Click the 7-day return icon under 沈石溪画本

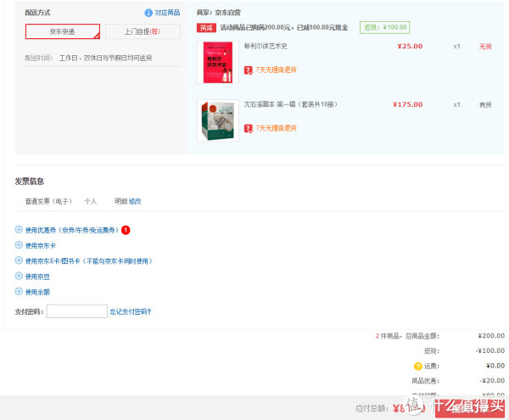[x=249, y=128]
